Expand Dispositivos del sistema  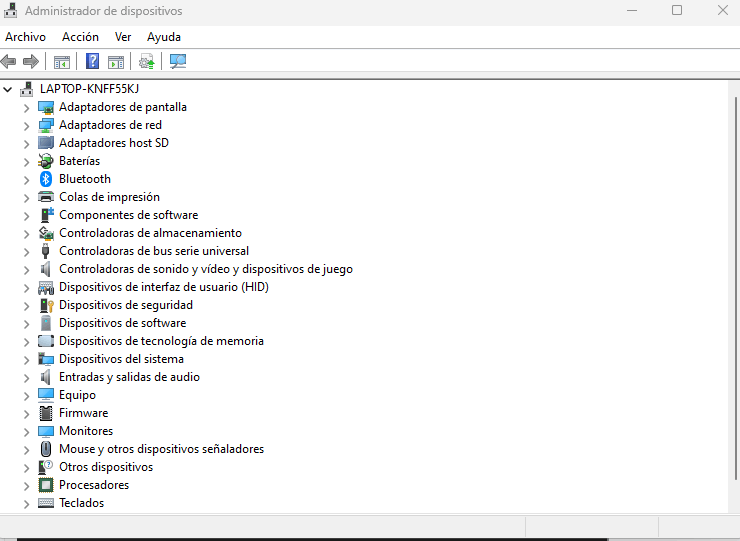[26, 360]
